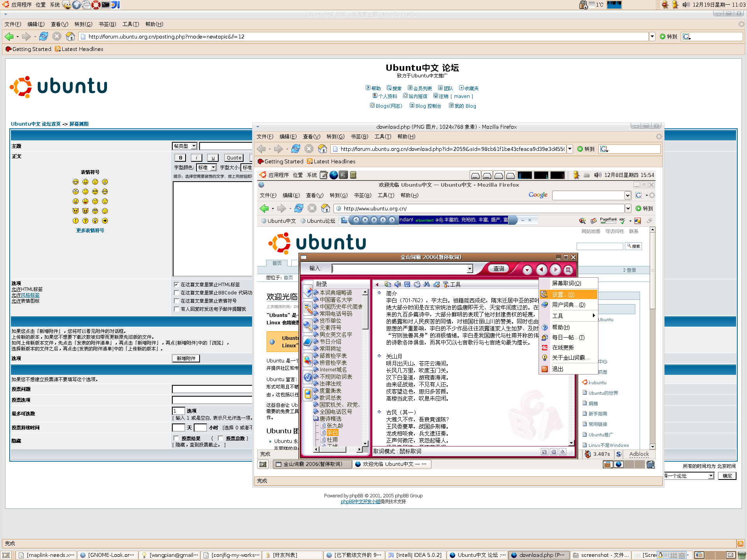
Task: Launch the Gaim chat smiley icon in the top panel
Action: (67, 5)
